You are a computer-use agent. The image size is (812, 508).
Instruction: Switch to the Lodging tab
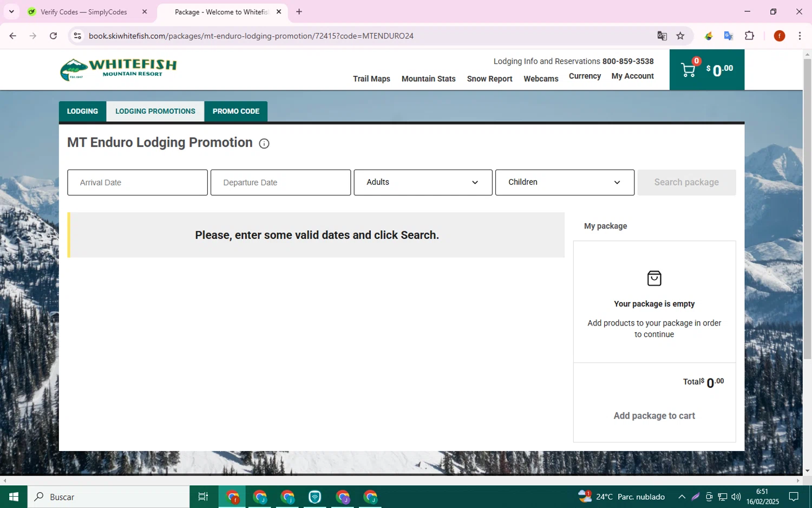(x=82, y=112)
